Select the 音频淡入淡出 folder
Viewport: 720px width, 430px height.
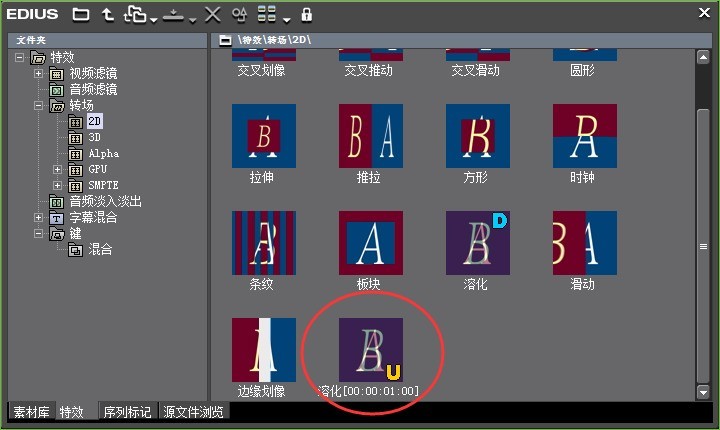point(97,202)
